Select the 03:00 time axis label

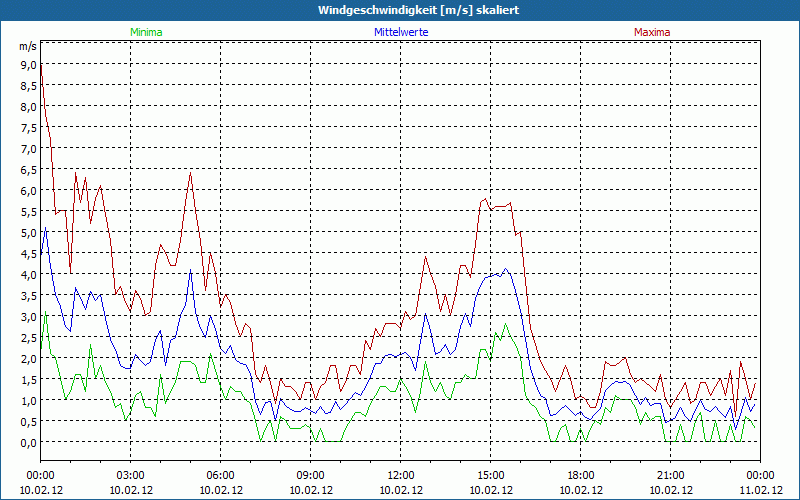click(131, 475)
